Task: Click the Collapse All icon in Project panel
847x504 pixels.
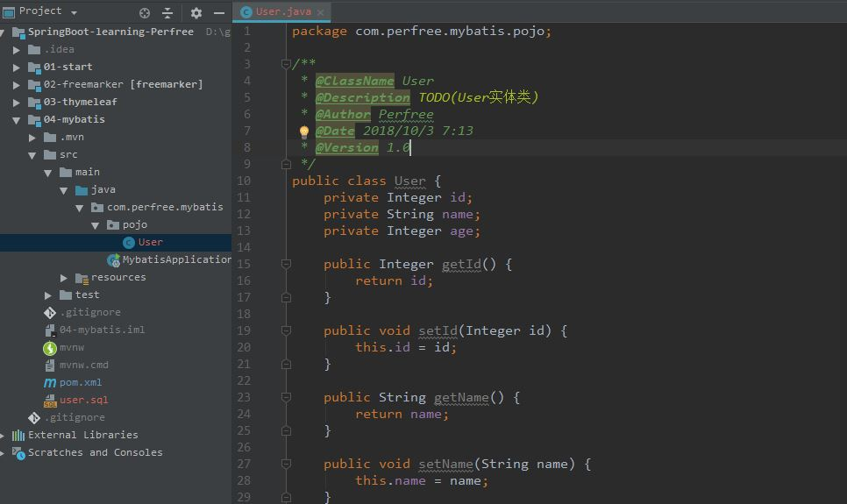Action: click(167, 12)
